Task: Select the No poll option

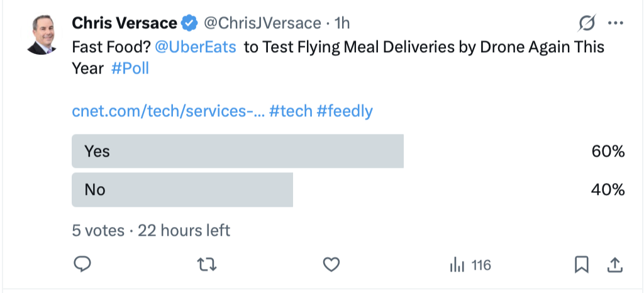Action: [182, 189]
